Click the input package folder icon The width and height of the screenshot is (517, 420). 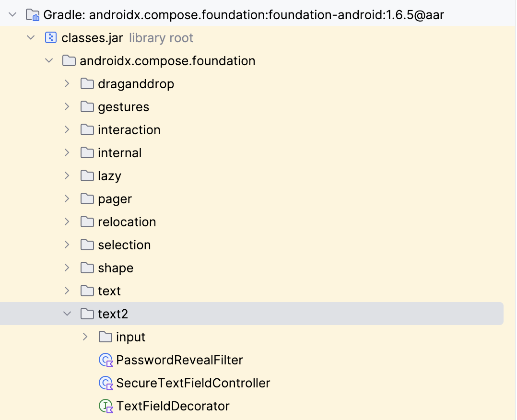pos(105,337)
